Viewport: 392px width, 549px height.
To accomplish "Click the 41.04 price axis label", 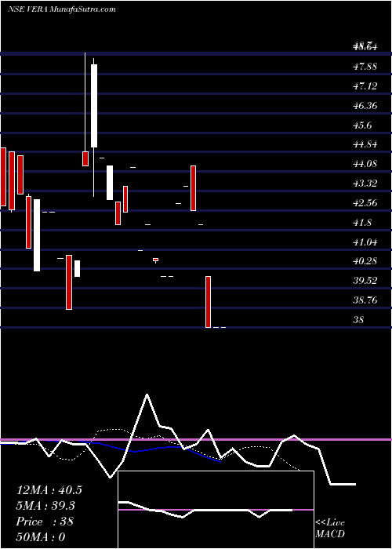I will click(365, 242).
